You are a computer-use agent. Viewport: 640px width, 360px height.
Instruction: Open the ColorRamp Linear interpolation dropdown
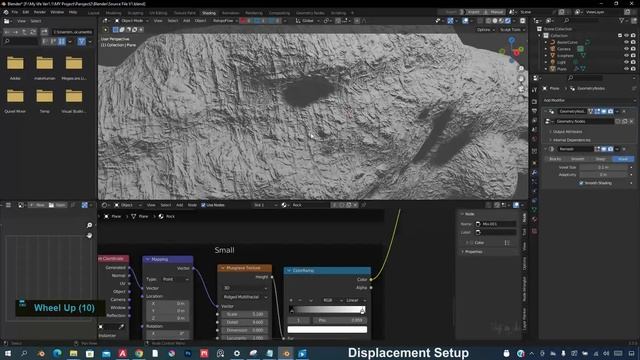[355, 300]
